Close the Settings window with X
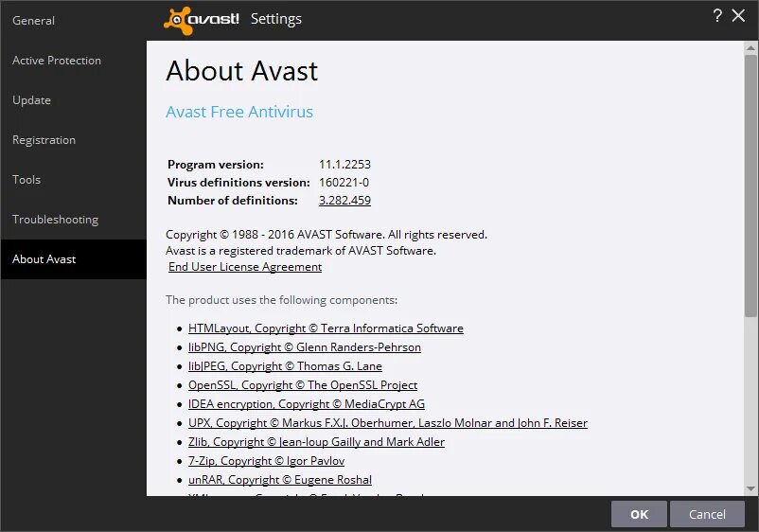The image size is (759, 532). [x=738, y=15]
